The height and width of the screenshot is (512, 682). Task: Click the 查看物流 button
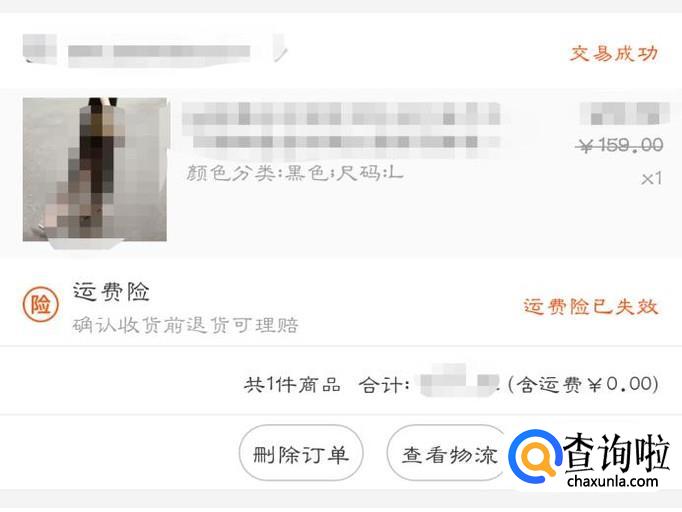(448, 453)
